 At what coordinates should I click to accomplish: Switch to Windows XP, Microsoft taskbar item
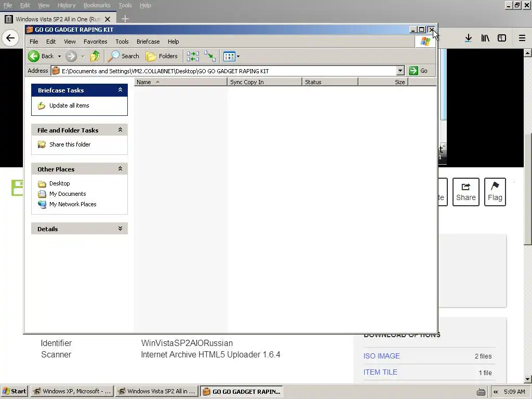(x=72, y=391)
